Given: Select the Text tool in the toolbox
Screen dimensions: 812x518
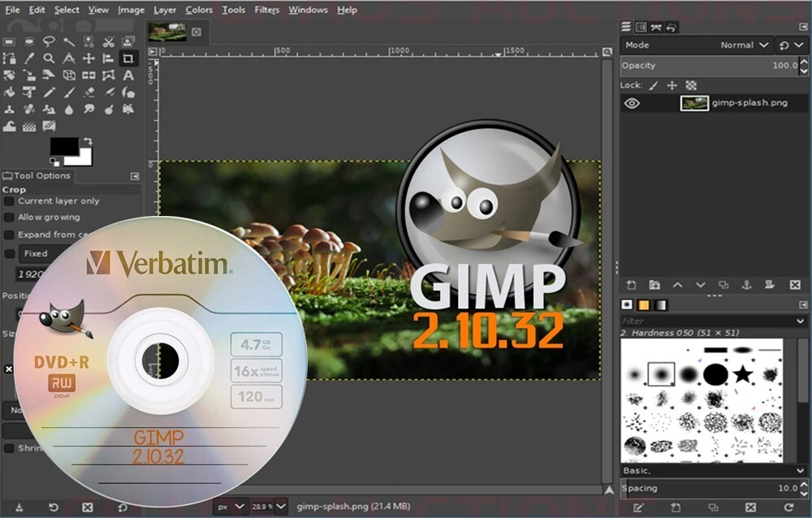Looking at the screenshot, I should (127, 76).
